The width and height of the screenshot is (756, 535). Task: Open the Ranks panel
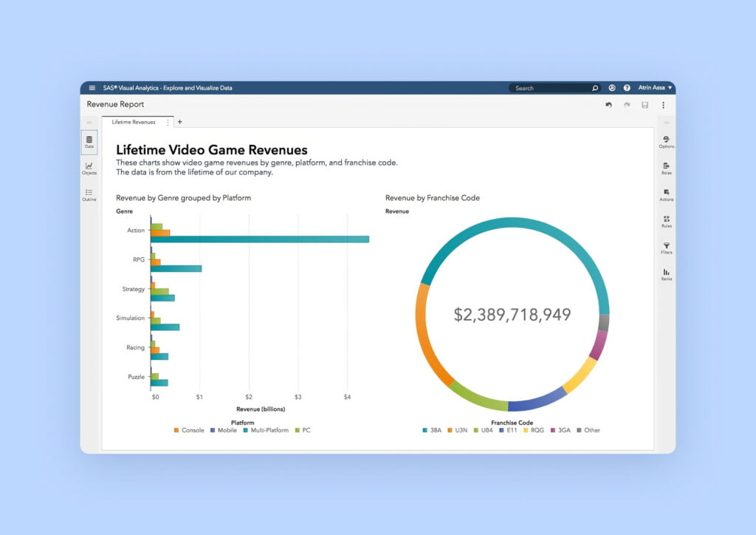(x=667, y=274)
